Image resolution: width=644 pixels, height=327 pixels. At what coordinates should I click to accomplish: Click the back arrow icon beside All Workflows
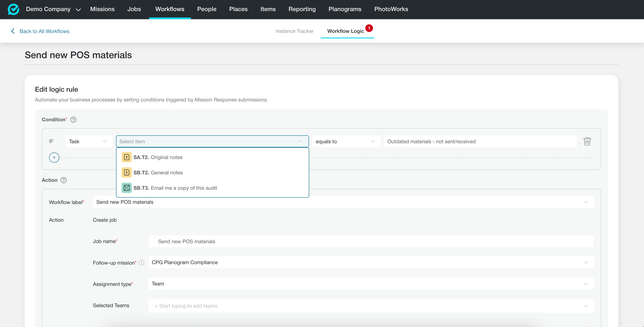coord(13,31)
